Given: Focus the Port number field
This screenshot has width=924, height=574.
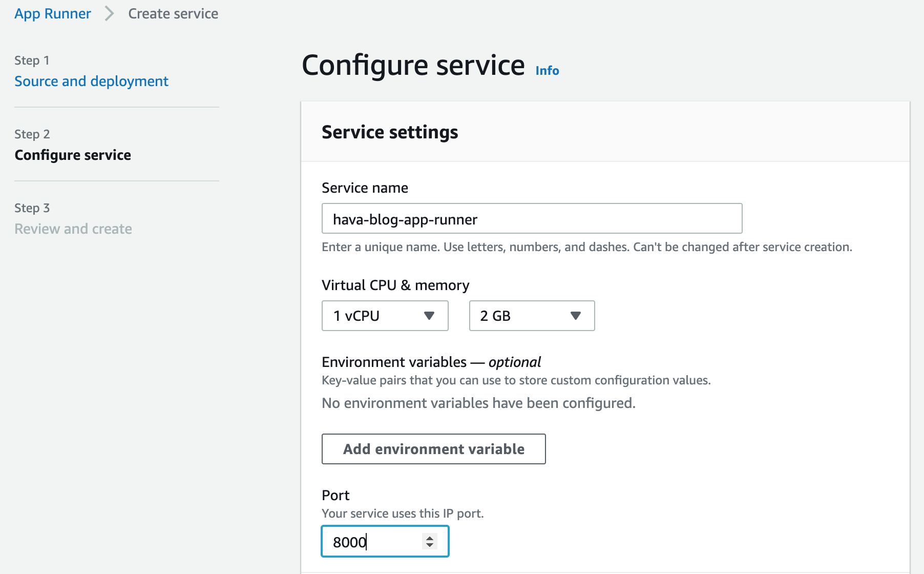Looking at the screenshot, I should 385,542.
